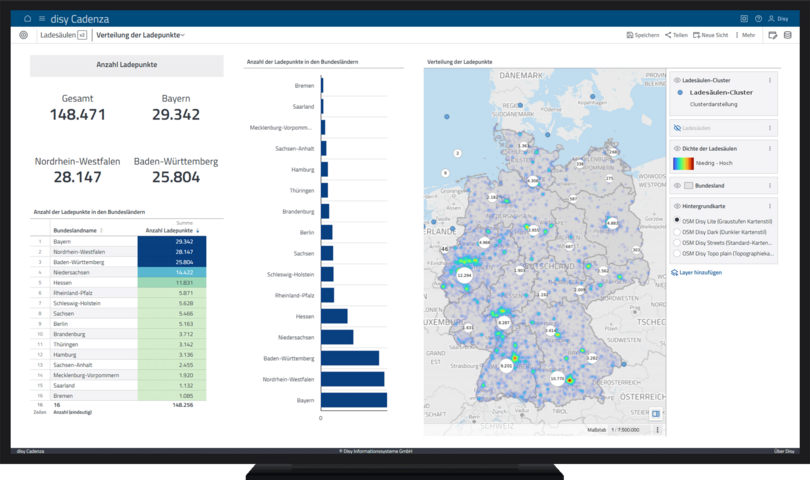Screen dimensions: 810x480
Task: Click the Anzahl Ladepunkte header box
Action: coord(127,65)
